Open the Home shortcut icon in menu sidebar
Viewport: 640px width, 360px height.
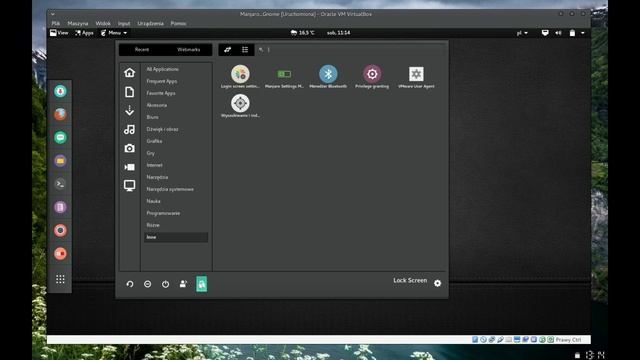[x=129, y=73]
